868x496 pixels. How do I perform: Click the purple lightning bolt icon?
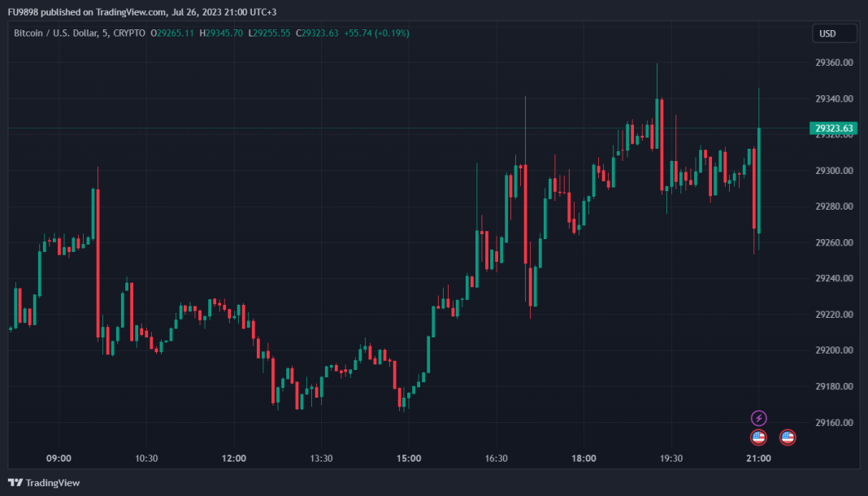[758, 418]
